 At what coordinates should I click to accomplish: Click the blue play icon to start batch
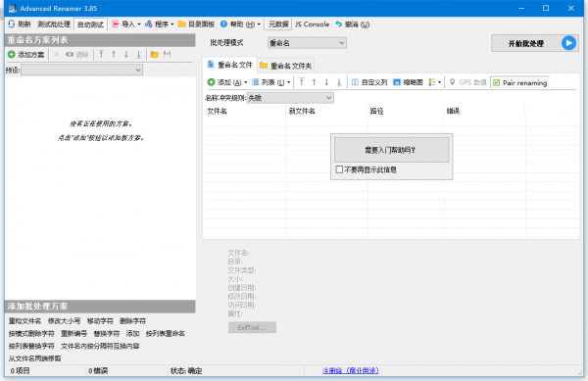pos(568,43)
